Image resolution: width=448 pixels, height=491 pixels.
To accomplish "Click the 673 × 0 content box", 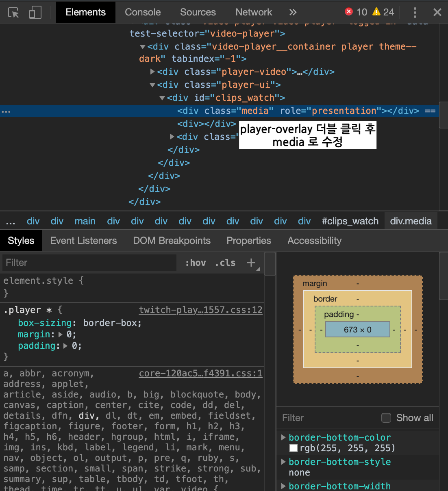I will [x=358, y=330].
